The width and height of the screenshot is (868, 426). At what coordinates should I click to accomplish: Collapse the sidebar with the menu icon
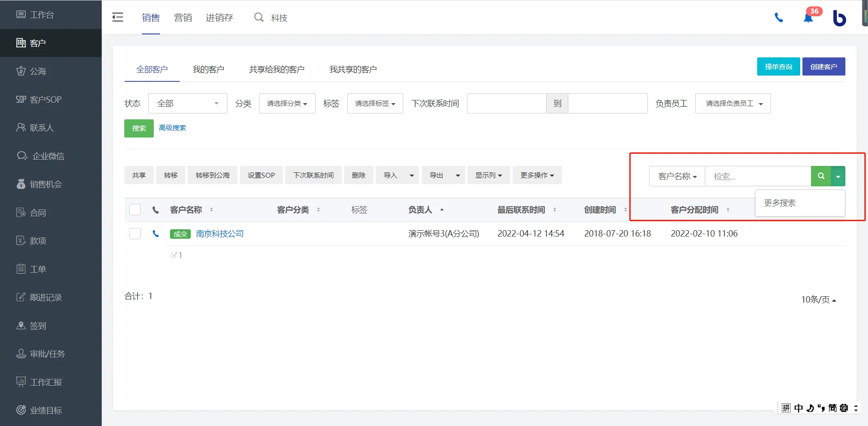pyautogui.click(x=118, y=17)
